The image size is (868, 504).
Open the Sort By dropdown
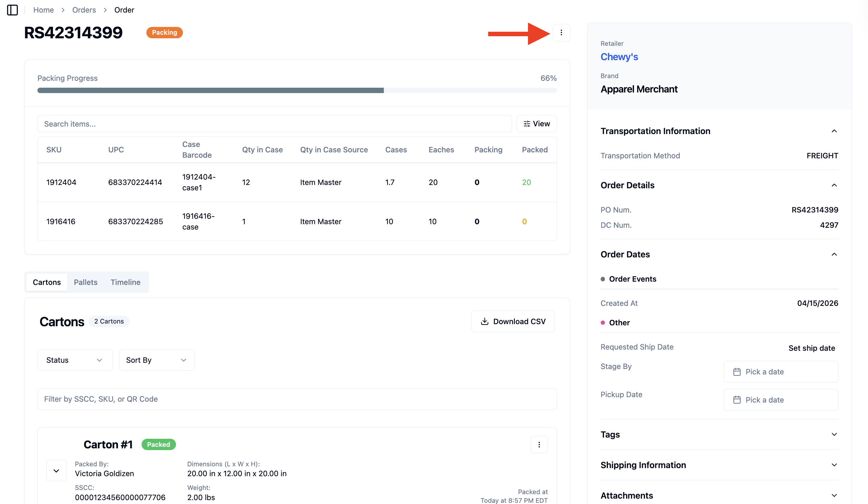pyautogui.click(x=157, y=360)
